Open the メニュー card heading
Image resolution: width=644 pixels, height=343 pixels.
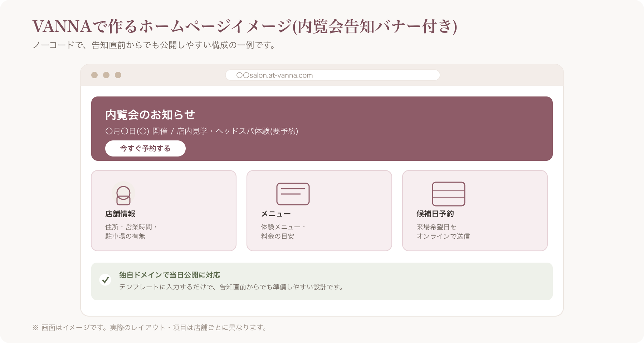pos(276,214)
